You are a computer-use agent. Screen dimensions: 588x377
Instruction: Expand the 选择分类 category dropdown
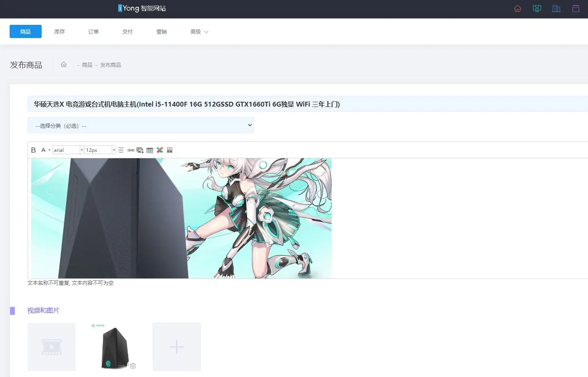tap(141, 125)
